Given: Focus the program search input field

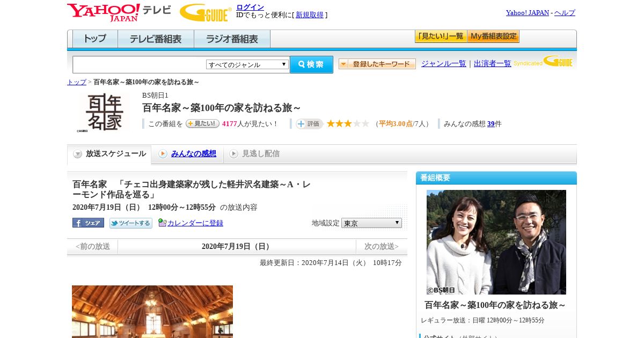Looking at the screenshot, I should point(139,64).
